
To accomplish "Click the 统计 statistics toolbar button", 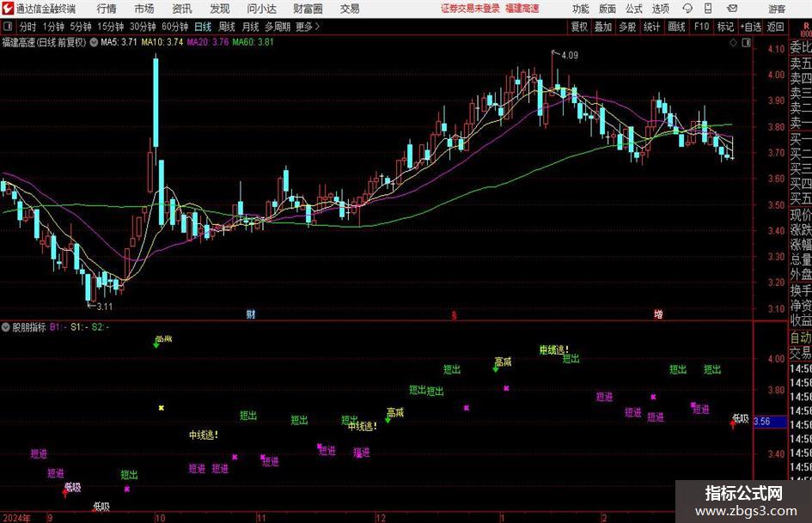I will coord(651,27).
